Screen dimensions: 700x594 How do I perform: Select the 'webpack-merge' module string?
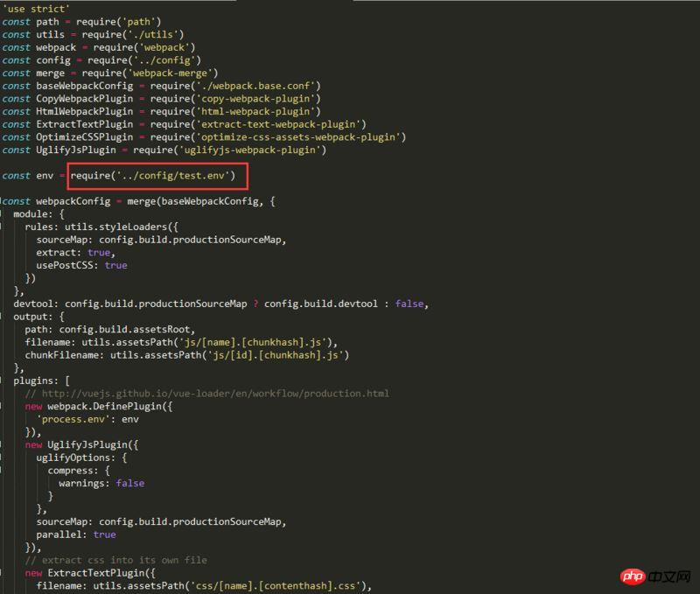(x=170, y=73)
